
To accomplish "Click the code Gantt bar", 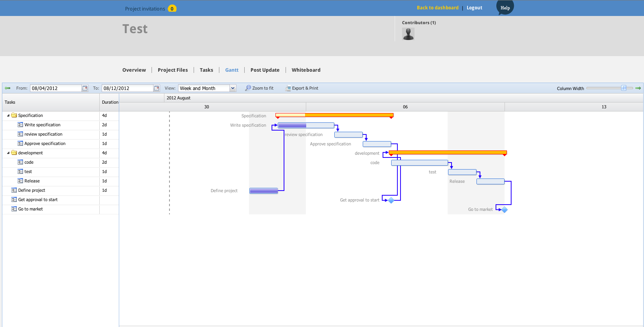I will point(420,163).
